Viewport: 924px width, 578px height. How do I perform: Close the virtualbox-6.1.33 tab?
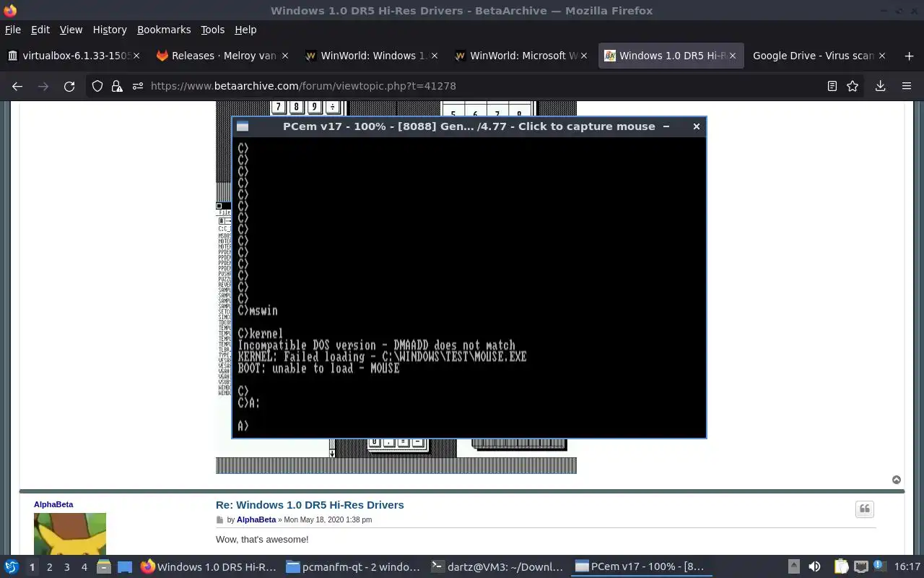point(136,56)
